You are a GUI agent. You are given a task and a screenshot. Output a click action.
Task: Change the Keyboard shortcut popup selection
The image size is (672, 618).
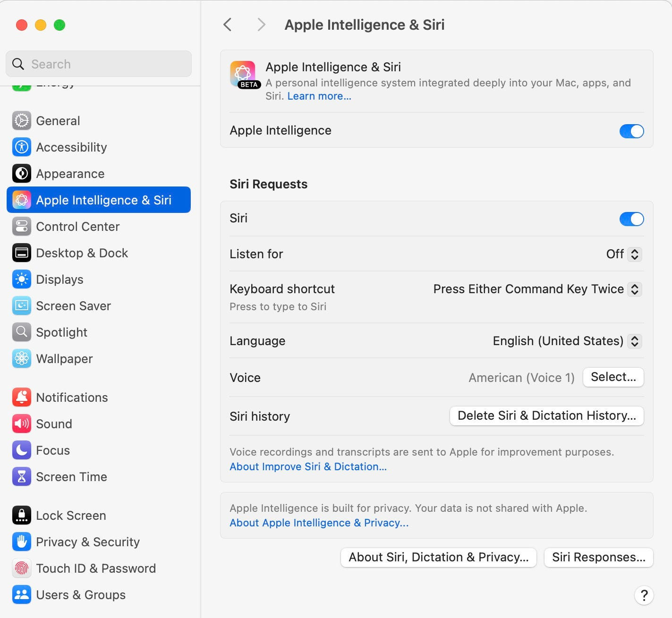[537, 289]
